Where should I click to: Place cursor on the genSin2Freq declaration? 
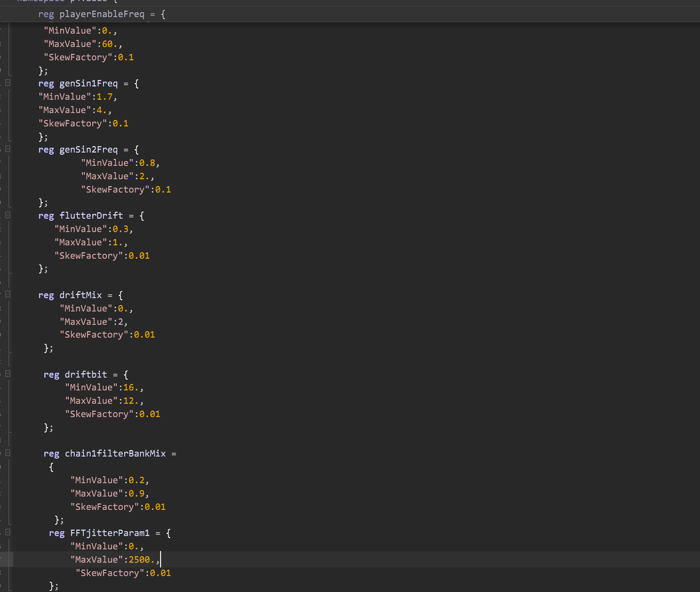coord(89,149)
